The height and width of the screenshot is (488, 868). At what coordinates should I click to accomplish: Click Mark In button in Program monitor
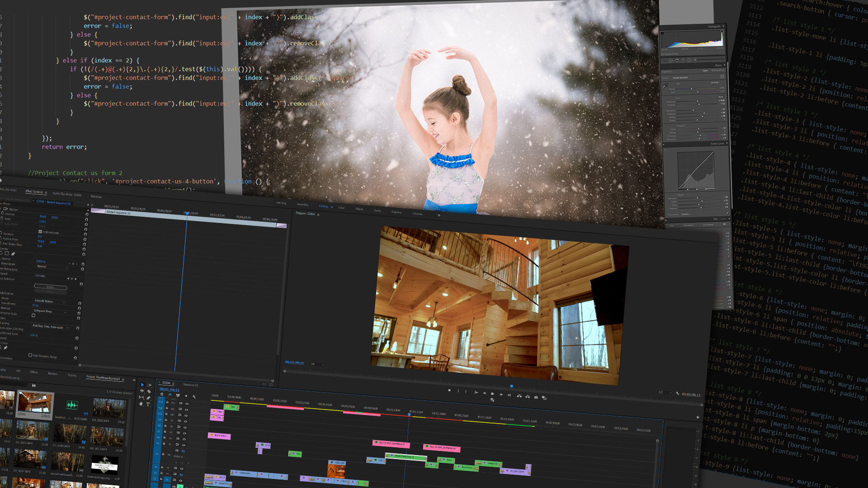tap(458, 391)
